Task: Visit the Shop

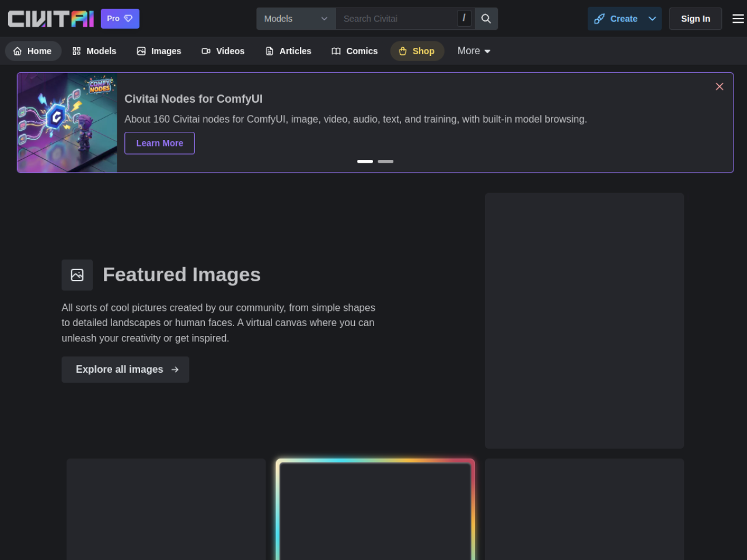Action: 417,51
